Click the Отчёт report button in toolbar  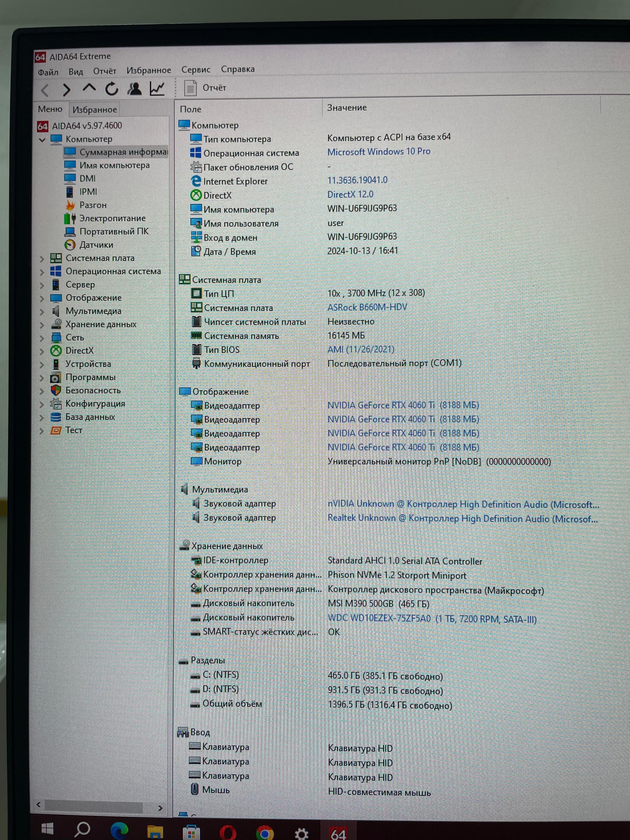tap(205, 88)
